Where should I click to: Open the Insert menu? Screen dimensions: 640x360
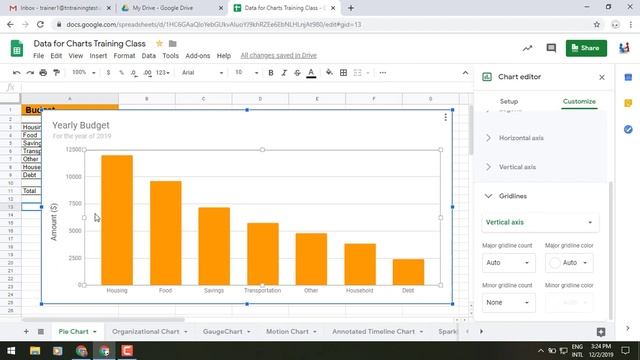(x=98, y=56)
